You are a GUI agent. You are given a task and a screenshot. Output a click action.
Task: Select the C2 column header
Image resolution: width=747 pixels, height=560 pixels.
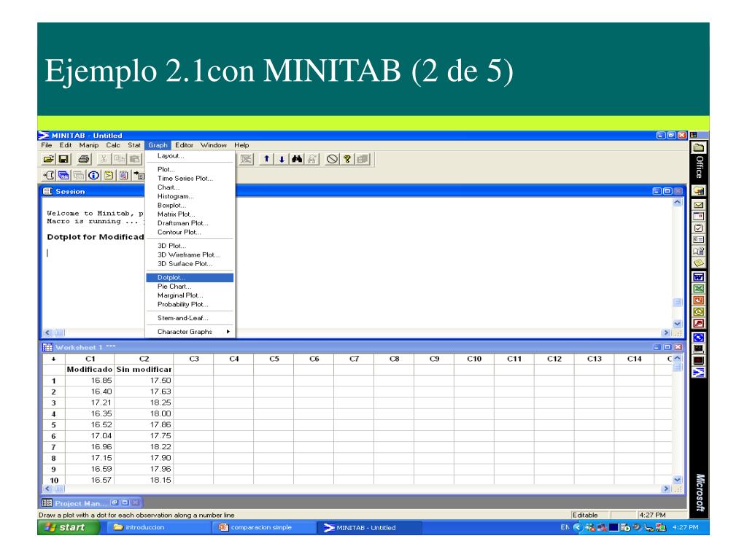click(x=144, y=359)
